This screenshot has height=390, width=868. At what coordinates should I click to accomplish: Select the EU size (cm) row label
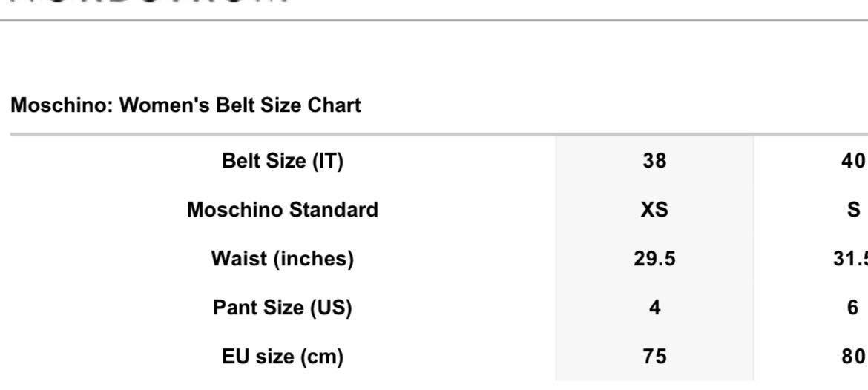tap(283, 356)
